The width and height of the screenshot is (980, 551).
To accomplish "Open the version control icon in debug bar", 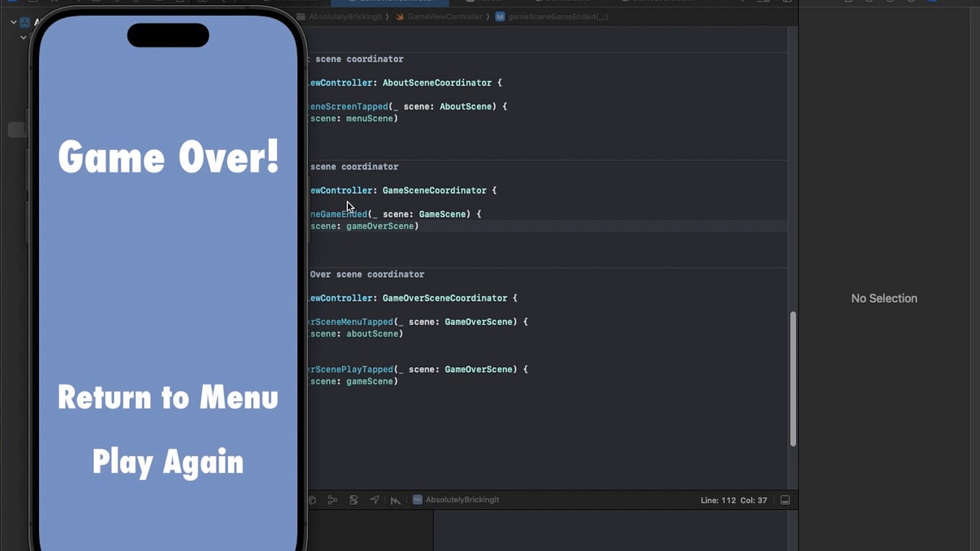I will click(x=333, y=499).
